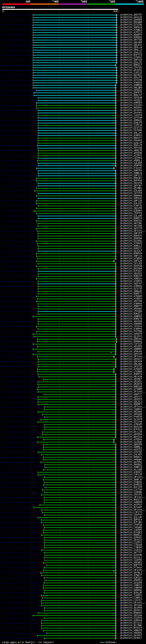
Task: Select label UniRef100_Q93244
Action: (131, 615)
